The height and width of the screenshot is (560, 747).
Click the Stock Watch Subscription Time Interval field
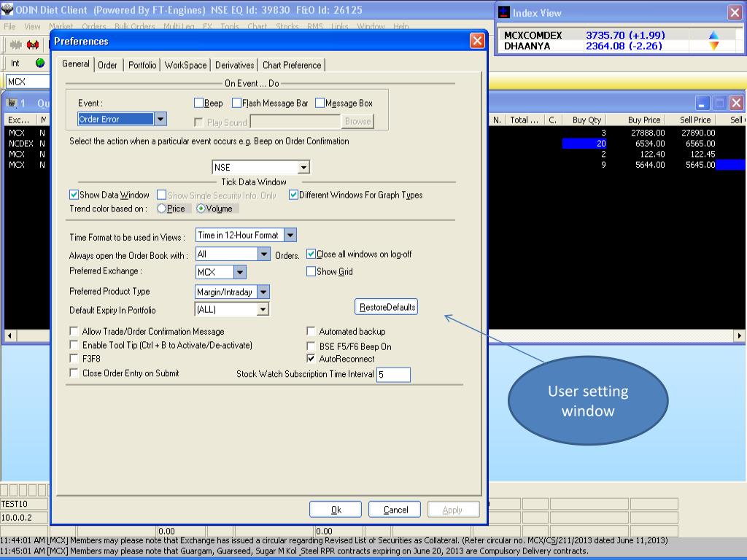click(x=393, y=374)
